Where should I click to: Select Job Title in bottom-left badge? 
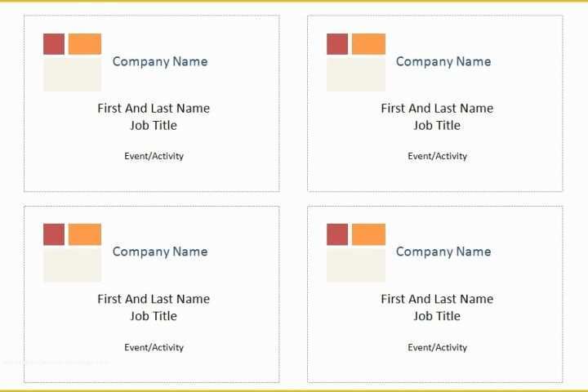point(154,316)
